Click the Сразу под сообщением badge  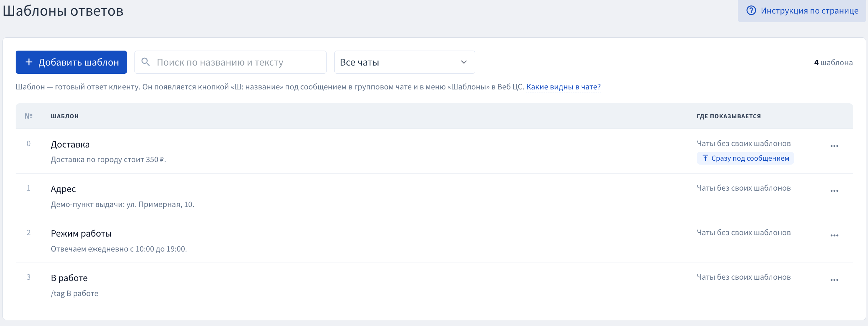point(745,158)
